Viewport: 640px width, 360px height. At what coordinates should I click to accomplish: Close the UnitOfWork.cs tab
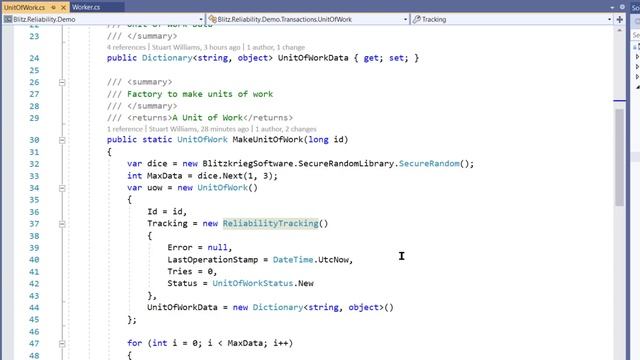point(63,7)
